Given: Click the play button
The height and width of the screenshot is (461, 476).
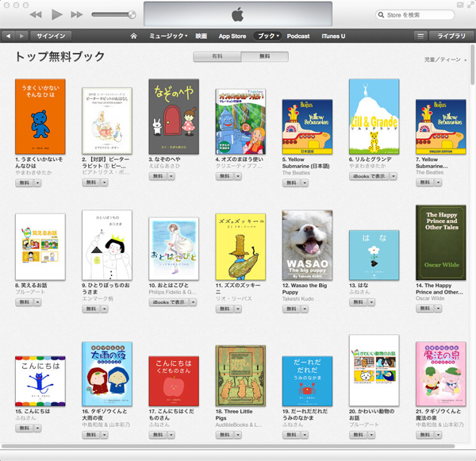Looking at the screenshot, I should 57,14.
